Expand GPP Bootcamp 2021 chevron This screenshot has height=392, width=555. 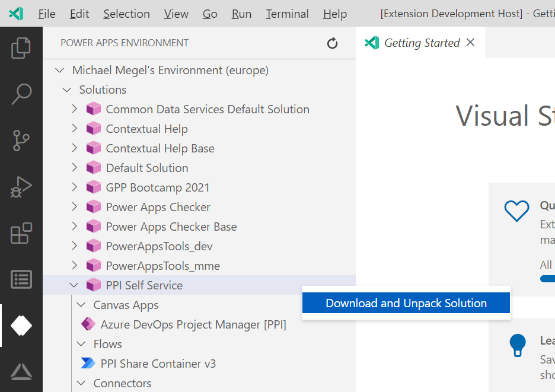tap(74, 187)
